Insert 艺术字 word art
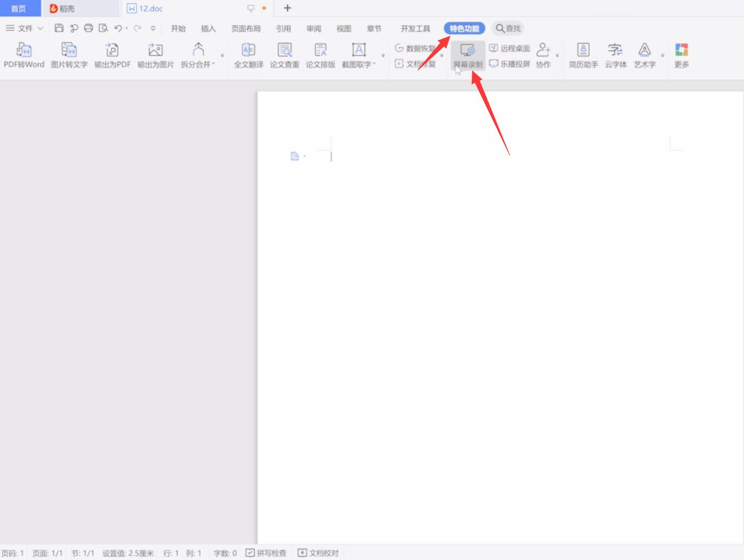Screen dimensions: 744x560 pos(644,56)
